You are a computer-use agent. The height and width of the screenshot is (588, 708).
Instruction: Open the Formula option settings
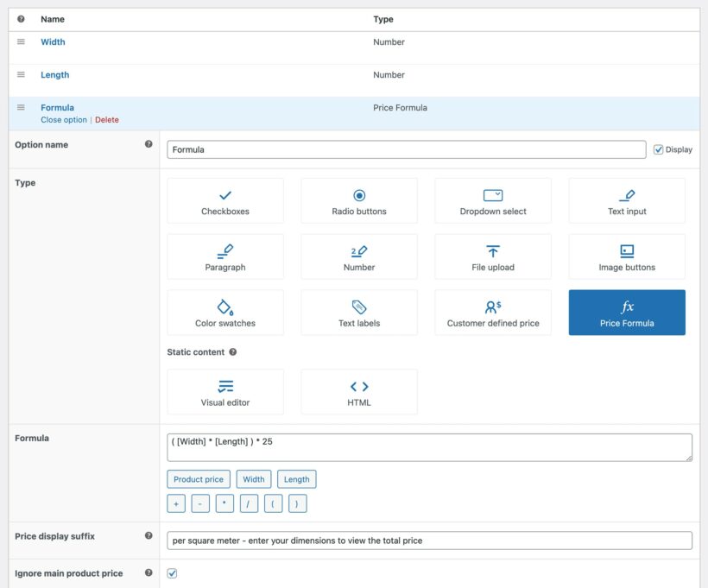[57, 107]
